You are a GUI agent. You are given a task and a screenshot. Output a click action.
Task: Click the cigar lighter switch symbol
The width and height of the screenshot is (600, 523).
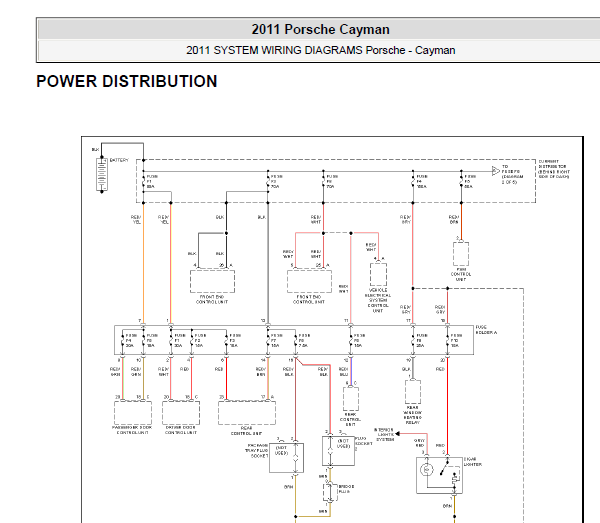[x=445, y=468]
